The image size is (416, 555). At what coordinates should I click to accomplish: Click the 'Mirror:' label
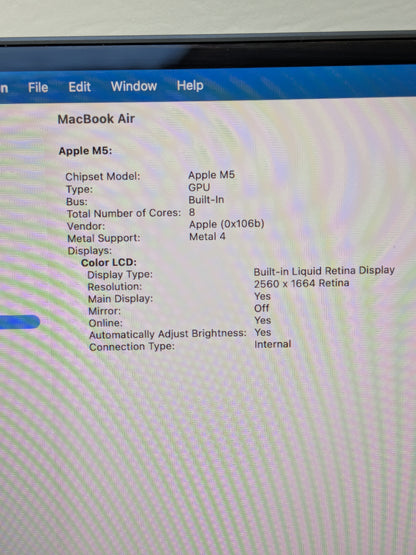(104, 311)
